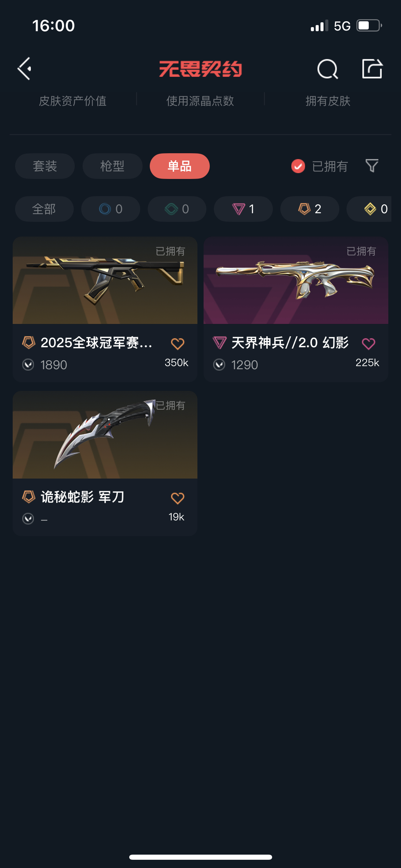Tap the 全部 filter chip
This screenshot has width=401, height=868.
pyautogui.click(x=44, y=209)
